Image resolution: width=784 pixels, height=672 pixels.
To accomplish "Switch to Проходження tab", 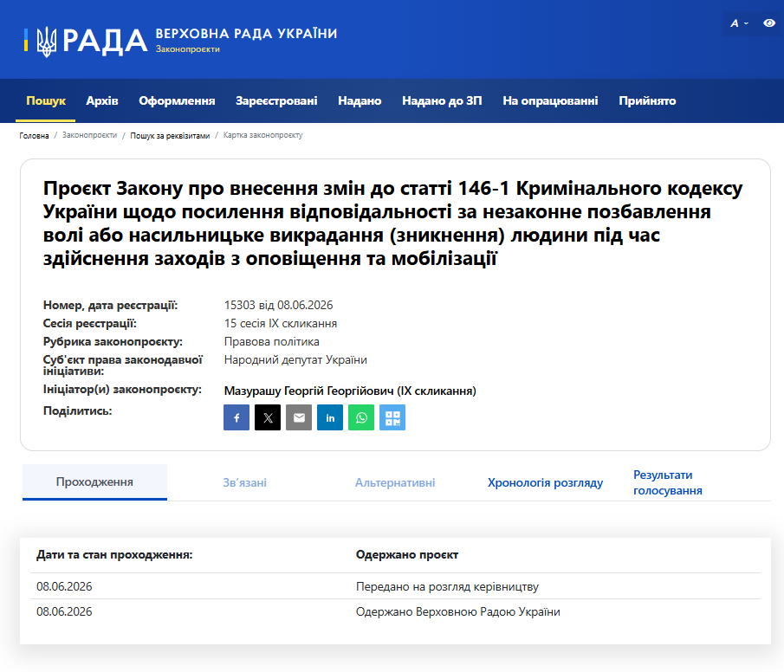I will [94, 482].
